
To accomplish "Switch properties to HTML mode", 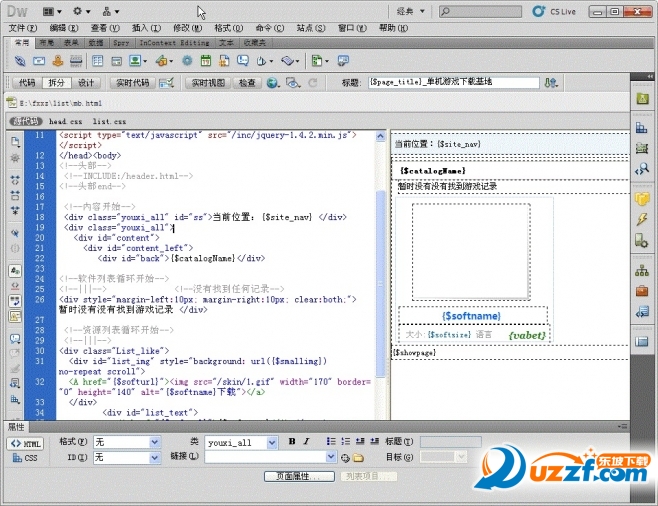I will pyautogui.click(x=25, y=443).
